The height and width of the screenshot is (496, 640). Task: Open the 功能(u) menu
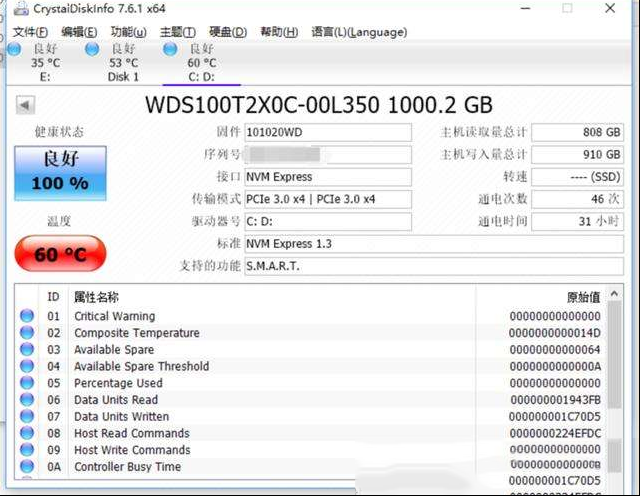click(x=128, y=32)
